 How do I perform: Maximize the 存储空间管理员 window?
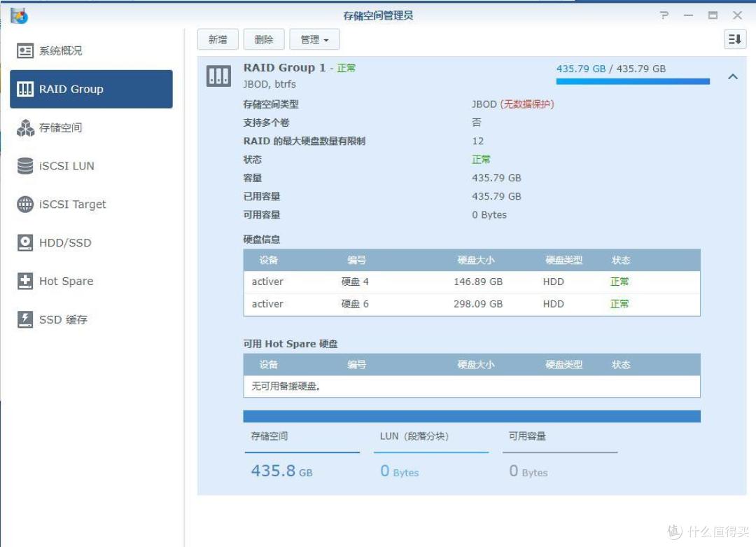click(713, 15)
